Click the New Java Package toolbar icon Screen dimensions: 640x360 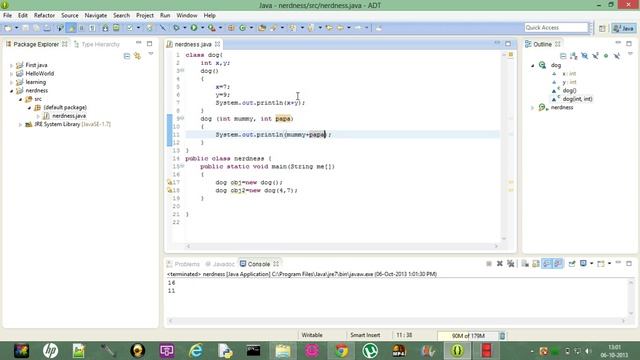pyautogui.click(x=231, y=28)
